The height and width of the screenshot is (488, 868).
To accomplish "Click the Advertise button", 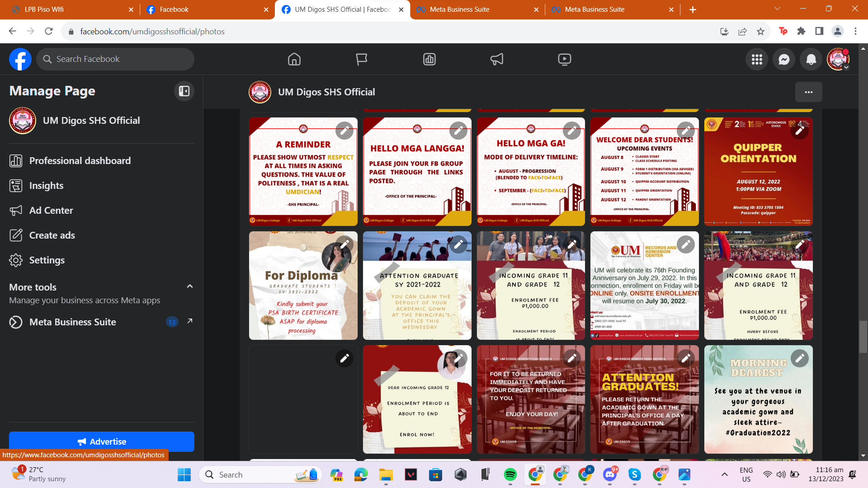I will (x=102, y=441).
